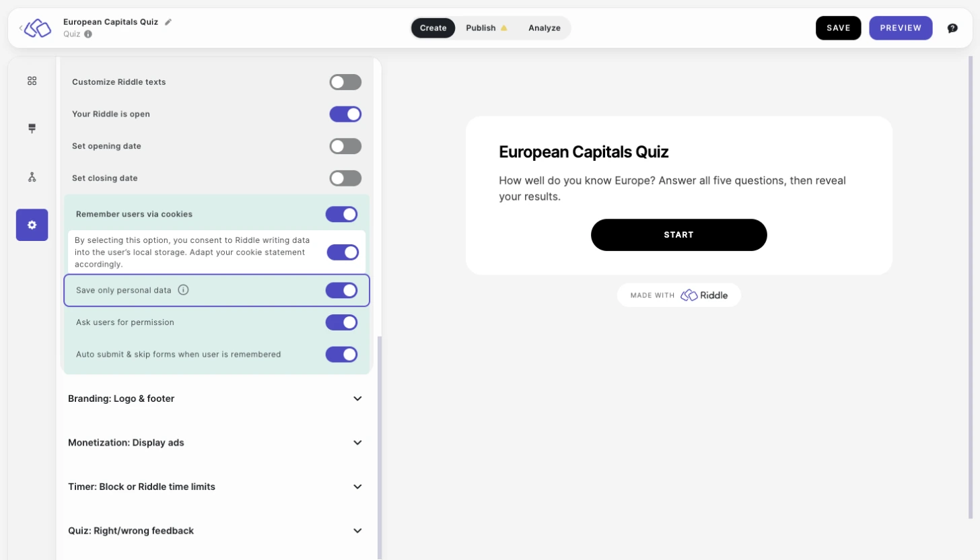The image size is (980, 560).
Task: Click info icon beside Save only personal data
Action: pyautogui.click(x=183, y=290)
